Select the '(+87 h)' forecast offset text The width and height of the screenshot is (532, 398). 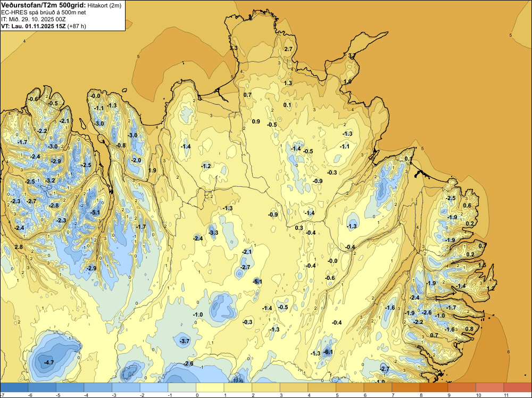[x=77, y=26]
